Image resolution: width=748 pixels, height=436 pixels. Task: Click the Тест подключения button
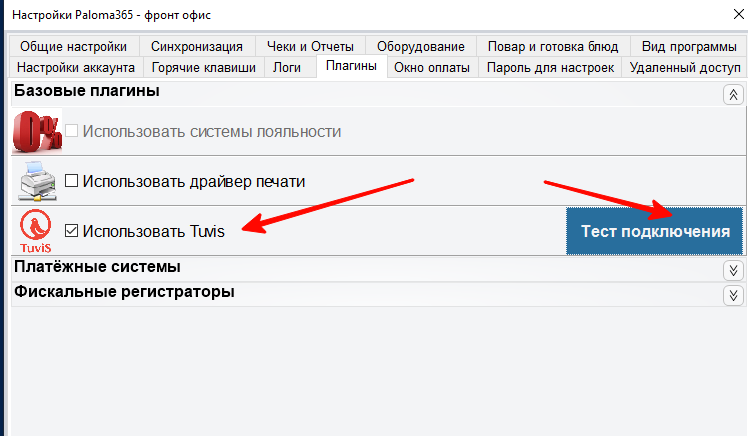pos(654,231)
